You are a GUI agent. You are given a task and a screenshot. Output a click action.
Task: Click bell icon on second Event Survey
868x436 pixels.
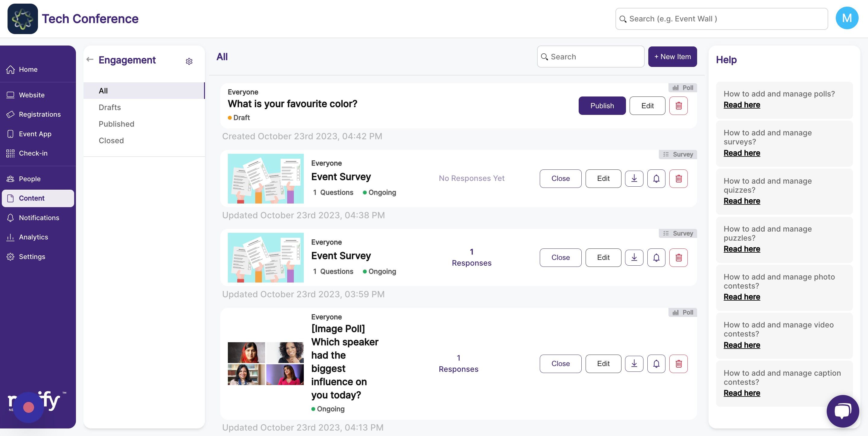(x=656, y=257)
